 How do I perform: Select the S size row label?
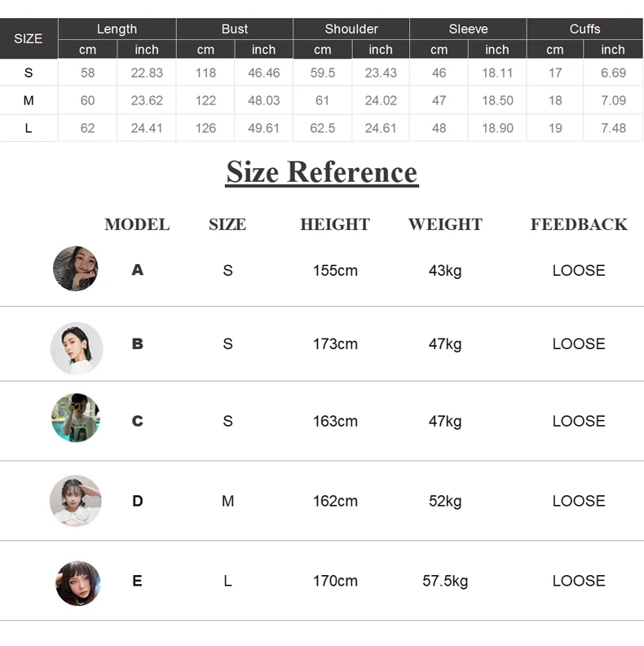click(29, 73)
